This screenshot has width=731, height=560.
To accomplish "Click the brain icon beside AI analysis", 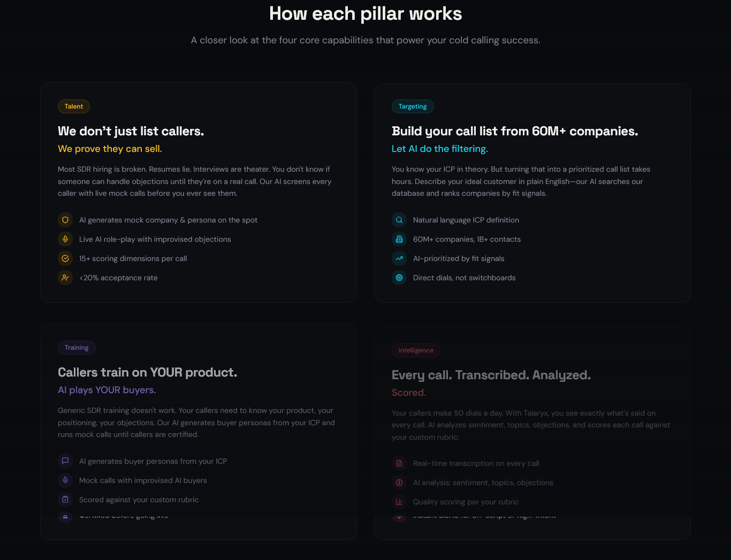I will click(x=399, y=482).
